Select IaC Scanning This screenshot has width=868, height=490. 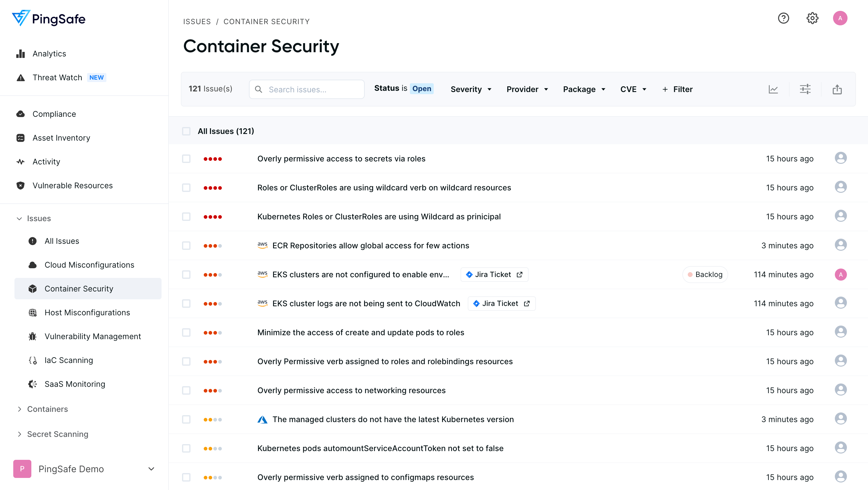click(x=69, y=360)
